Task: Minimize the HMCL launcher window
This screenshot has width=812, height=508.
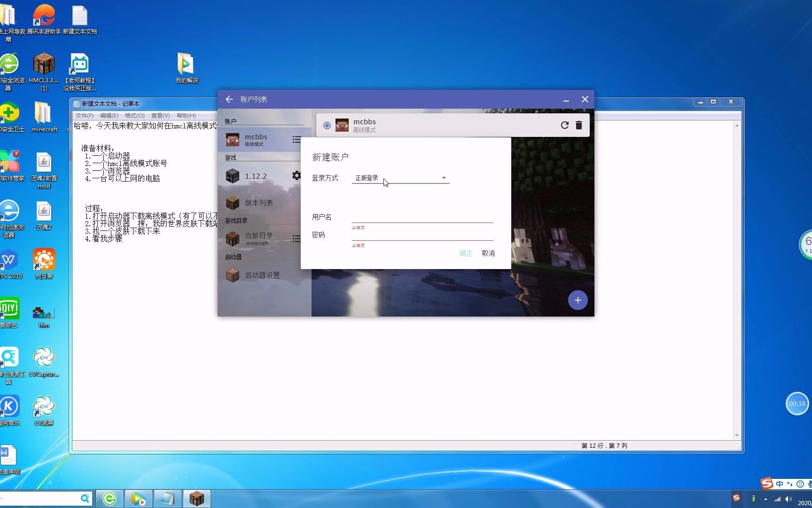Action: point(566,100)
